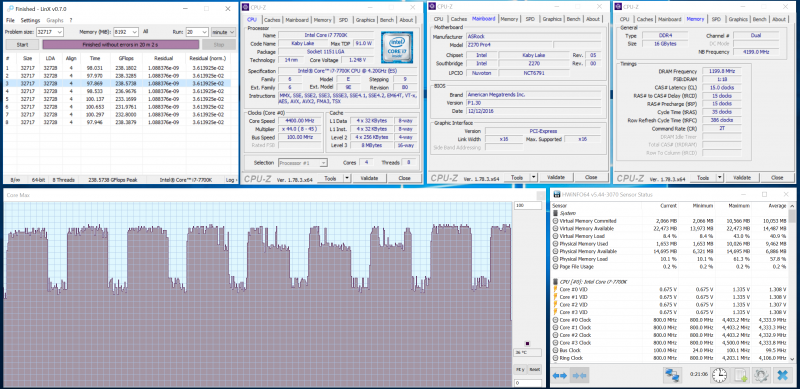Screen dimensions: 800x389
Task: Click the Start button in LinX
Action: (22, 44)
